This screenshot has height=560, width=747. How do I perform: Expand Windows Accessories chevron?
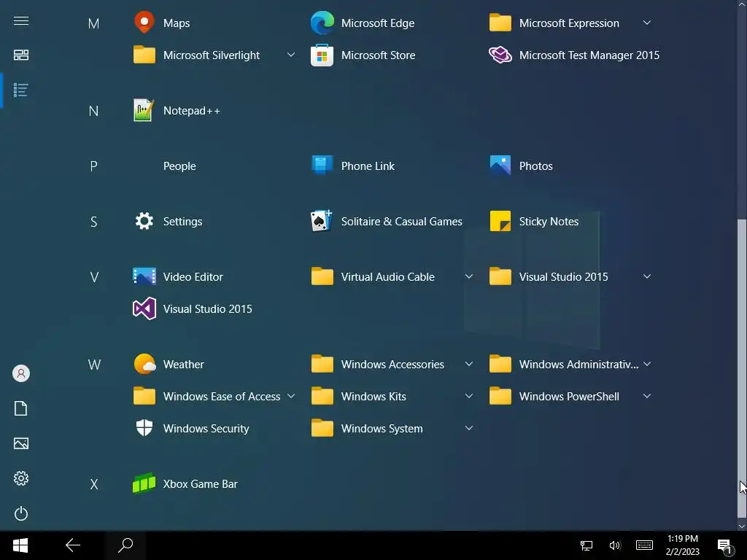469,364
